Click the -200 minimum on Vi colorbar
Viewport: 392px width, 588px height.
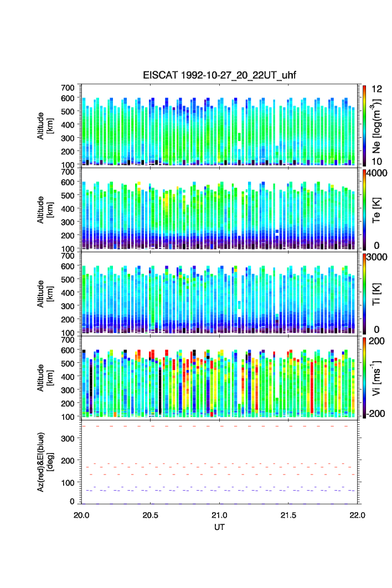coord(375,414)
